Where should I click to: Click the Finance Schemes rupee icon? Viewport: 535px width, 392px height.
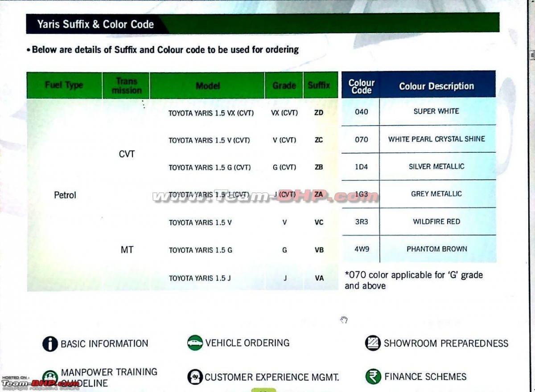click(373, 376)
